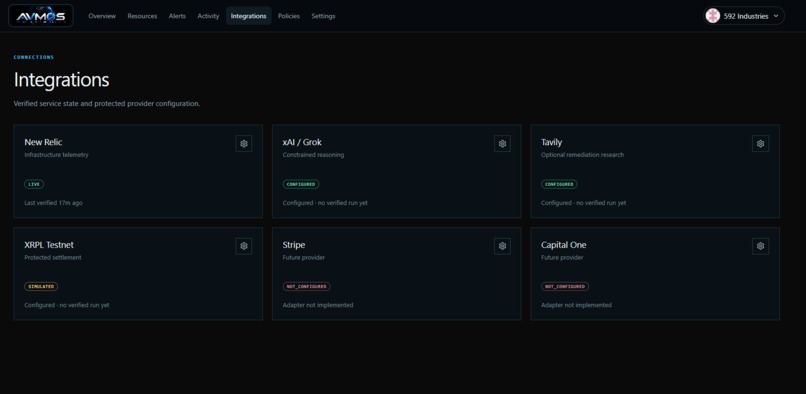
Task: Click NOT_CONFIGURED badge on Capital One card
Action: point(565,286)
